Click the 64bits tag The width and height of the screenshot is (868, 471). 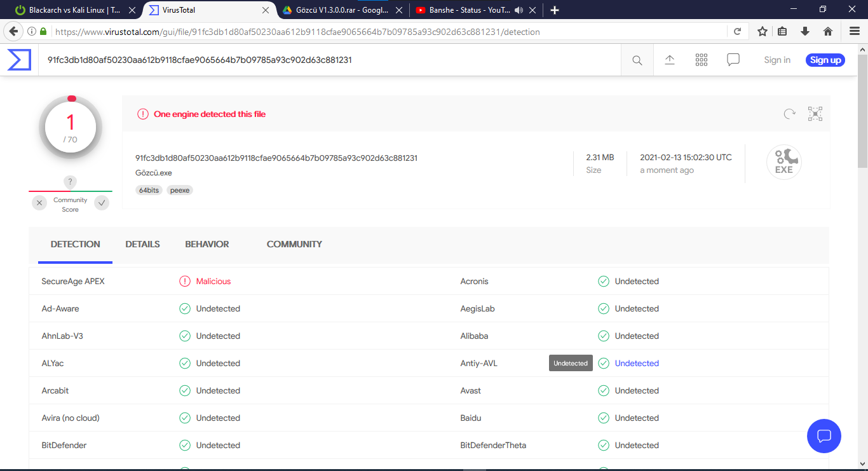coord(149,190)
